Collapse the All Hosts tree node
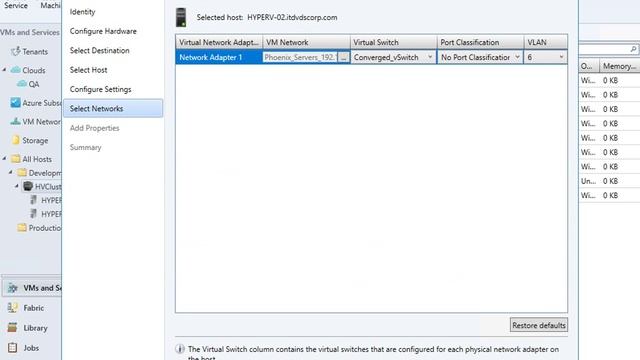The image size is (640, 360). tap(4, 159)
